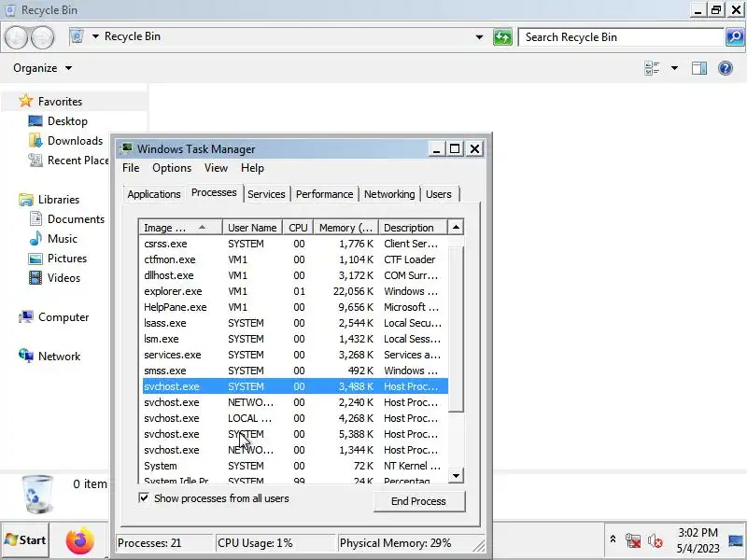Open address bar history dropdown arrow
This screenshot has height=560, width=747.
click(x=479, y=37)
